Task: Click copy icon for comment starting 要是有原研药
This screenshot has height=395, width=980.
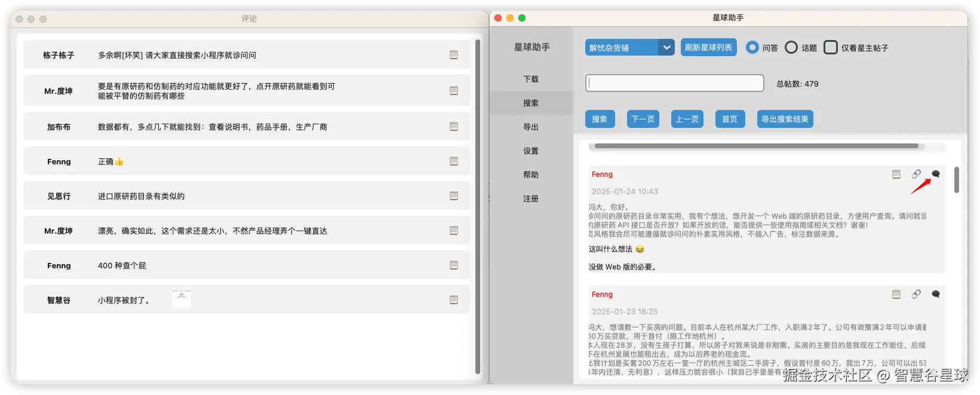Action: 454,91
